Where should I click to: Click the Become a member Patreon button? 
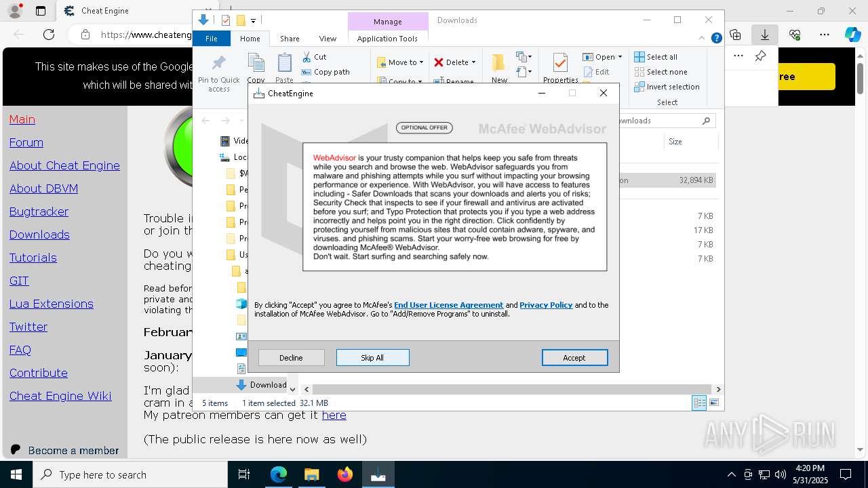click(64, 450)
